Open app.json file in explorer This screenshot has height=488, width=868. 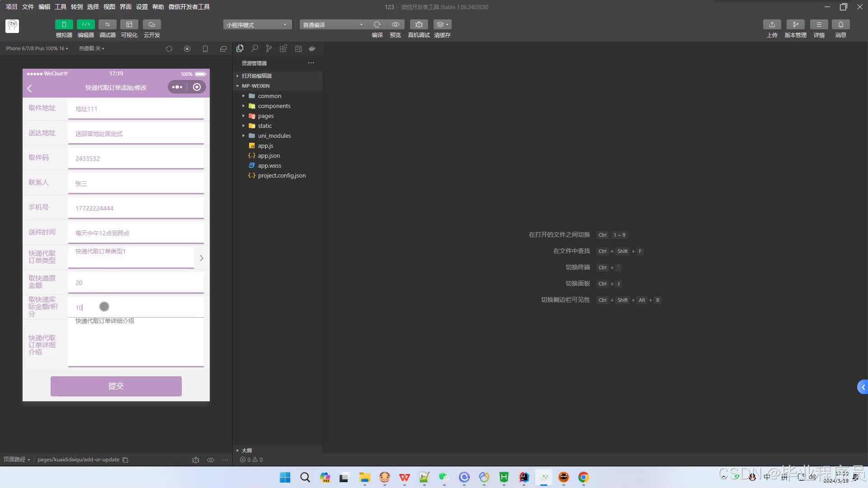[x=269, y=156]
